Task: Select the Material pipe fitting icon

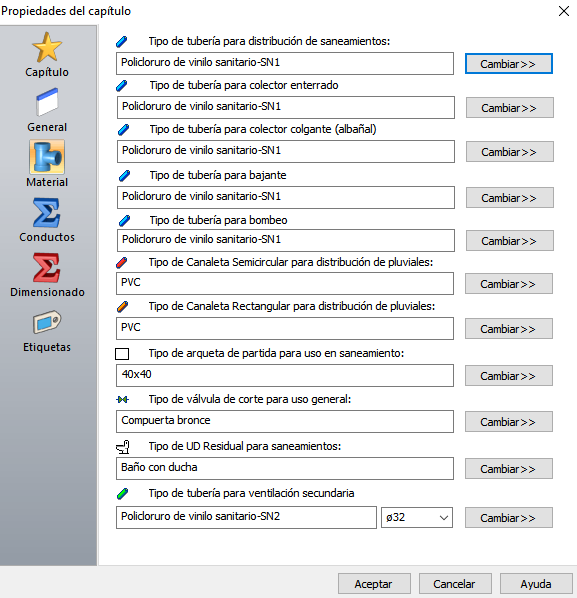Action: [47, 157]
